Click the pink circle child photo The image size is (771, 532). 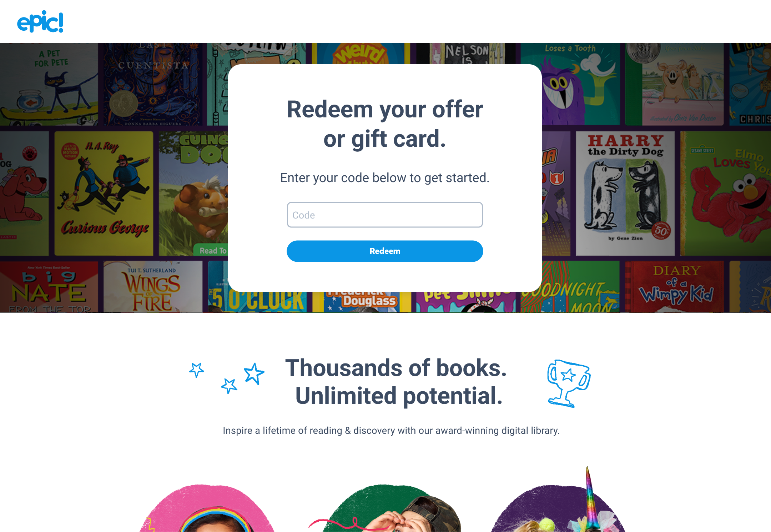coord(207,508)
